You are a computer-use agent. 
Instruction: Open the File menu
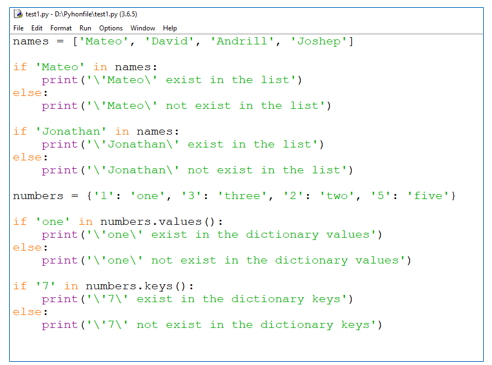[18, 28]
